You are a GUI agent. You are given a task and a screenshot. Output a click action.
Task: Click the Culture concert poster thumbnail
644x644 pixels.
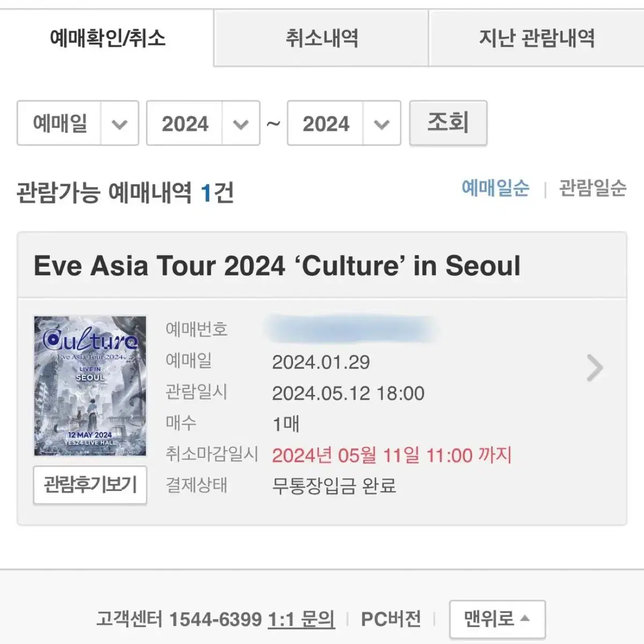tap(90, 386)
